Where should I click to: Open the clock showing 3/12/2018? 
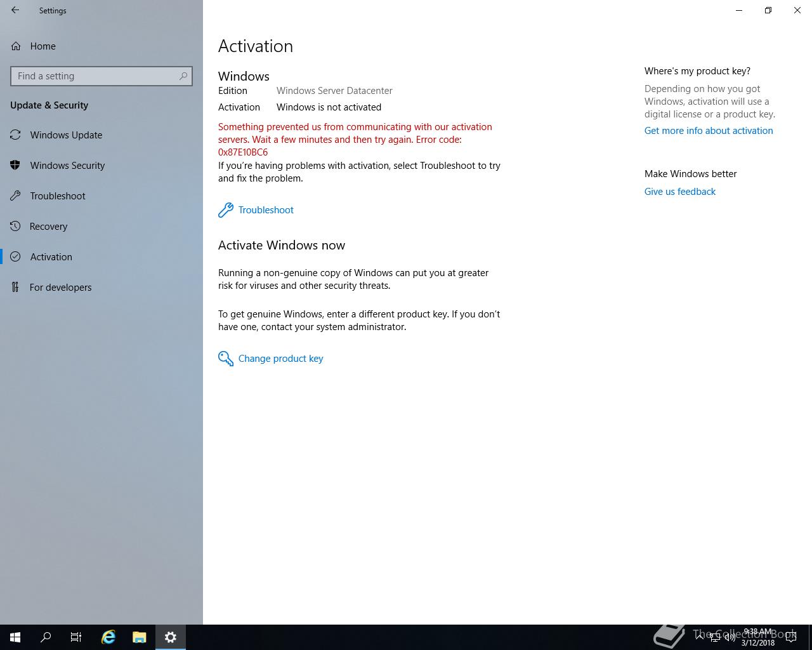click(x=758, y=637)
